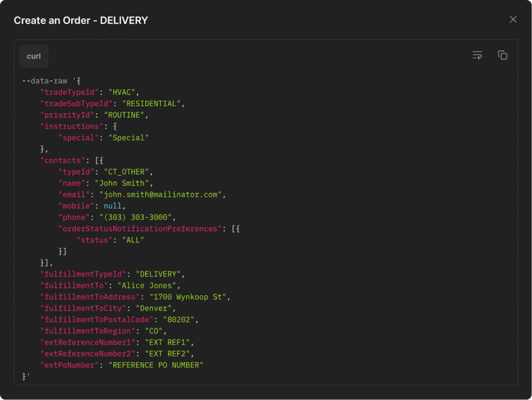This screenshot has width=532, height=400.
Task: Toggle word wrap for the code block
Action: click(x=477, y=55)
